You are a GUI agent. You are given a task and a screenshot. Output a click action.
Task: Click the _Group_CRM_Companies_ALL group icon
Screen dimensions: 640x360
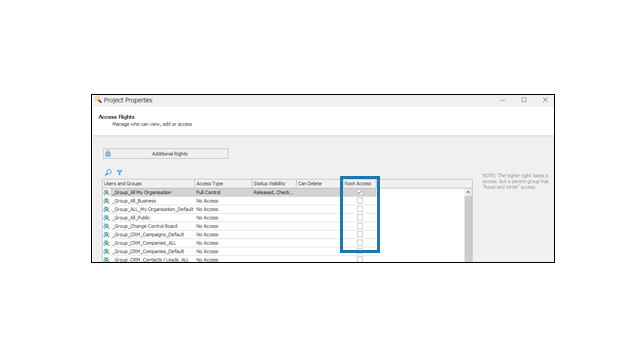[107, 243]
